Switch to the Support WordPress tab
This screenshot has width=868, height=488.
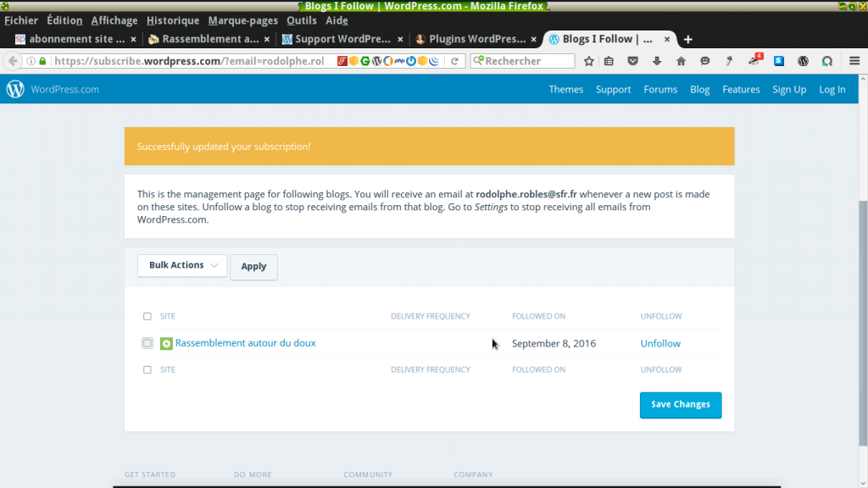pos(336,39)
